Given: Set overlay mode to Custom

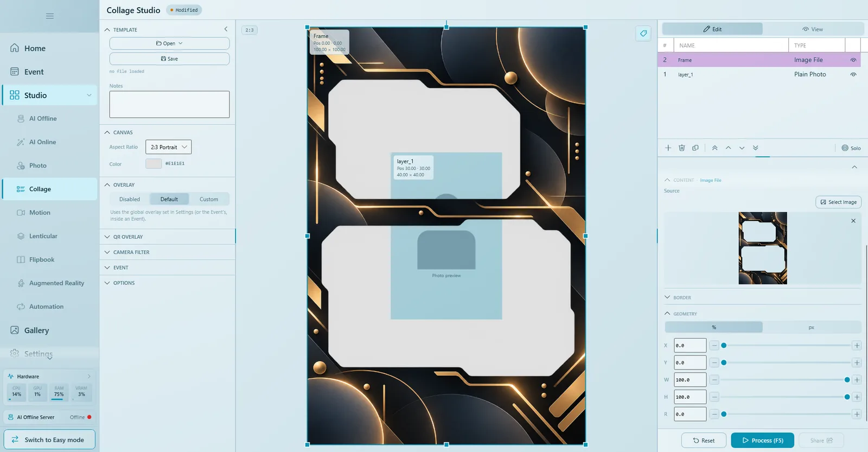Looking at the screenshot, I should pyautogui.click(x=209, y=199).
